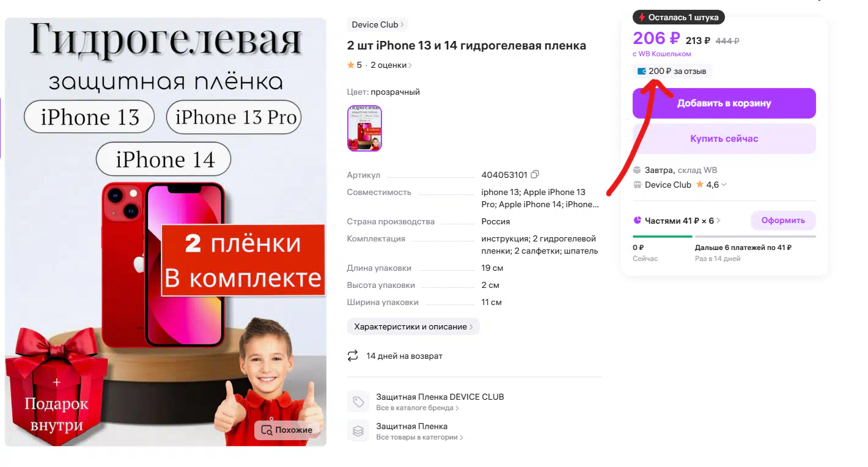Click the orange star rating icon
The image size is (868, 467).
point(351,65)
